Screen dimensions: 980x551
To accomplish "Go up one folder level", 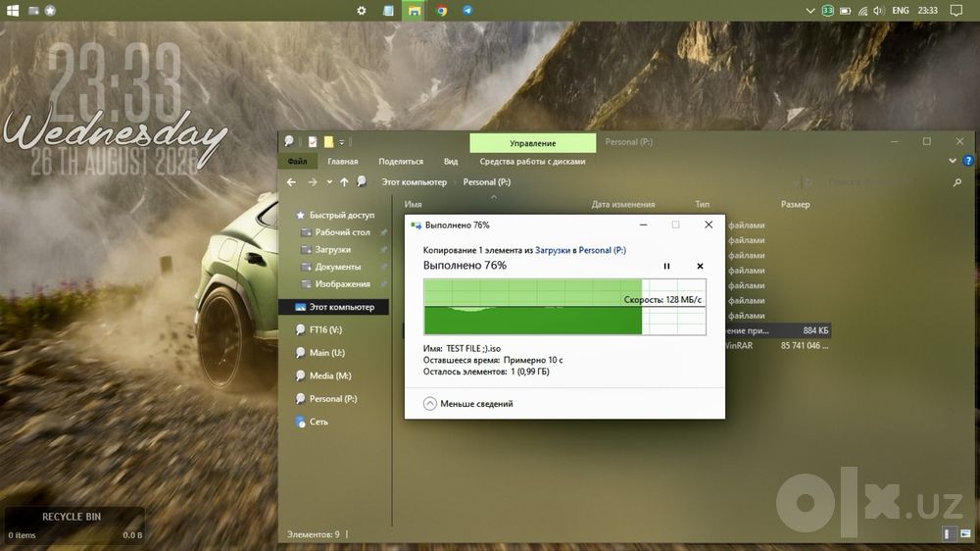I will click(x=344, y=182).
